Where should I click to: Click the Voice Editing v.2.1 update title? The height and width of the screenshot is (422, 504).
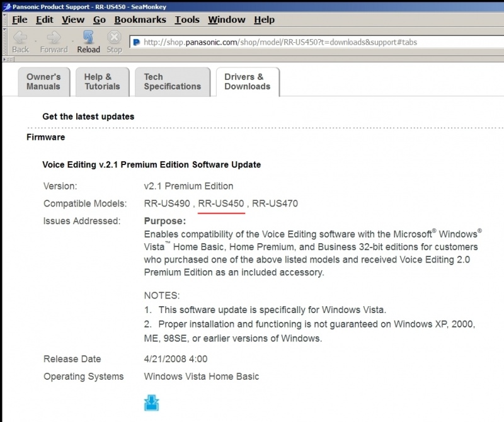pyautogui.click(x=151, y=164)
